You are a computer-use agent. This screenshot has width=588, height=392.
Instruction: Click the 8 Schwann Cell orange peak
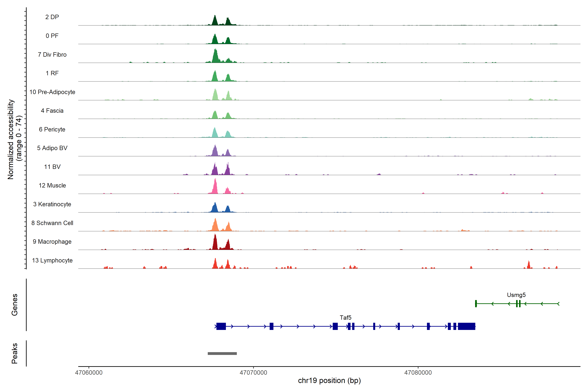(x=215, y=226)
